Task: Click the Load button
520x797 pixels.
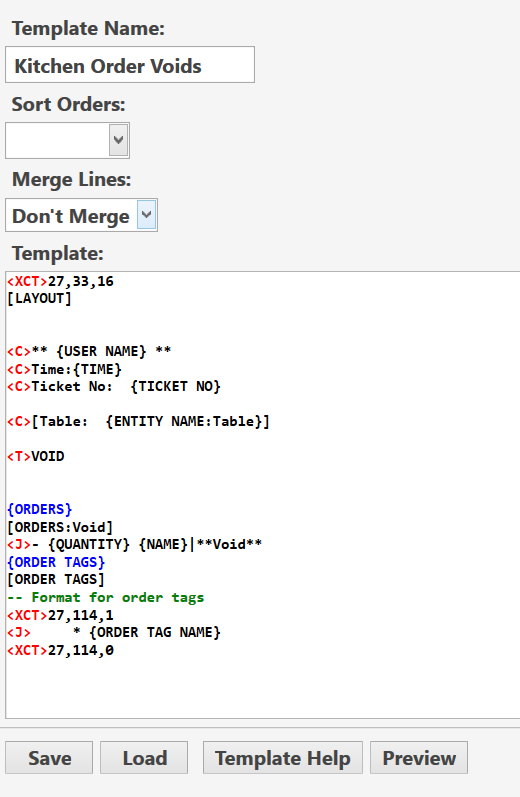Action: [144, 757]
